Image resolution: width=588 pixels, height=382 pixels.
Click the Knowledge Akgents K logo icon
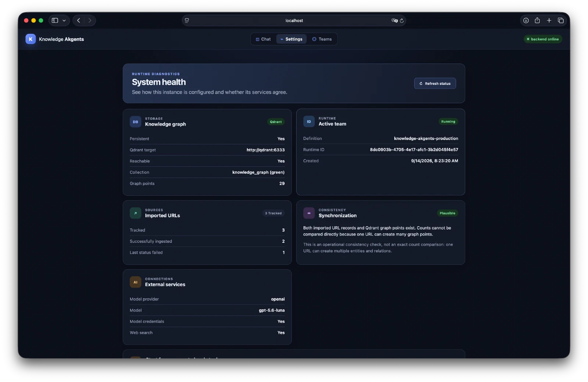point(31,39)
